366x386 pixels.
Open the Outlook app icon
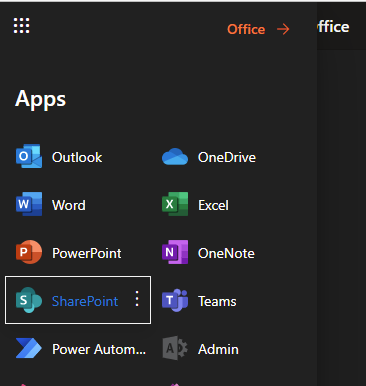click(29, 156)
